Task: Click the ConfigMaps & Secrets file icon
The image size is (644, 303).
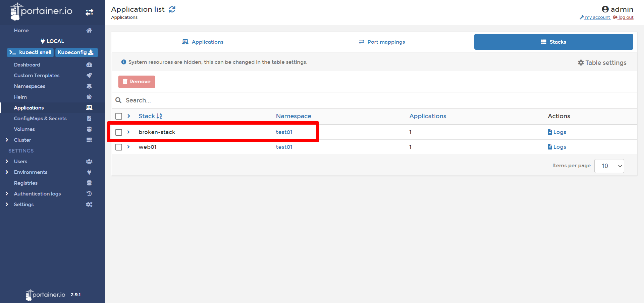Action: [x=89, y=118]
